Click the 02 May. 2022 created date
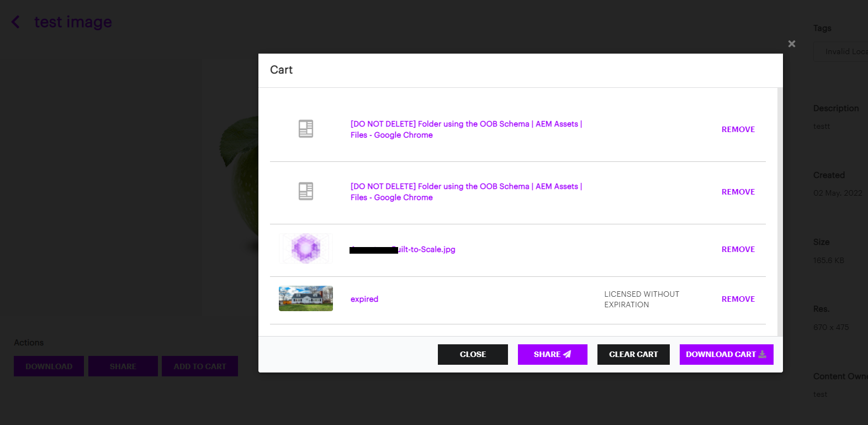 pos(838,193)
